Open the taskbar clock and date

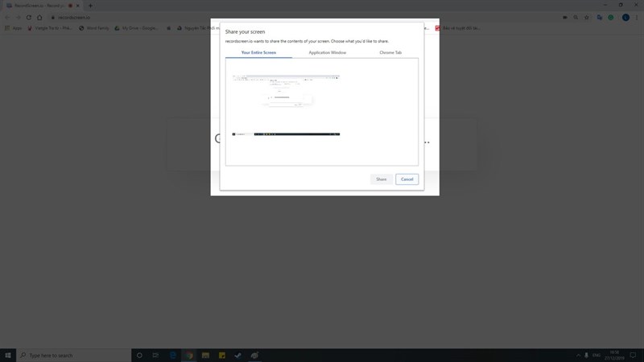[x=614, y=356]
